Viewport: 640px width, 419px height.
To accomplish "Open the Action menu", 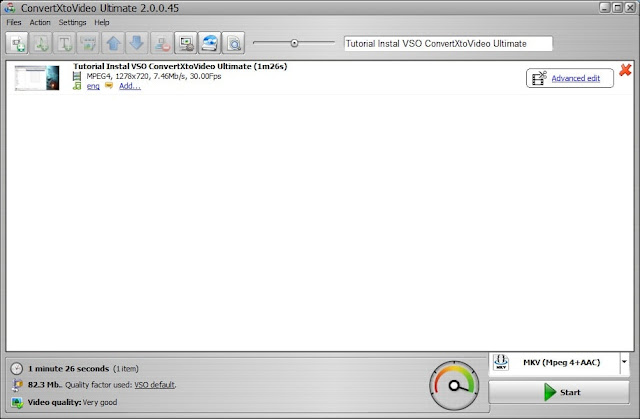I will [x=40, y=22].
